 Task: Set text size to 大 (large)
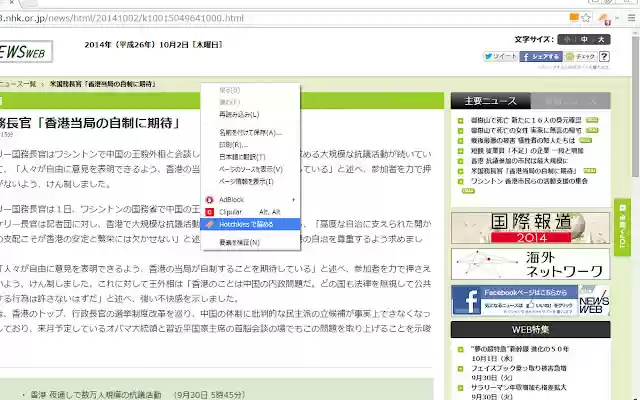click(x=601, y=40)
